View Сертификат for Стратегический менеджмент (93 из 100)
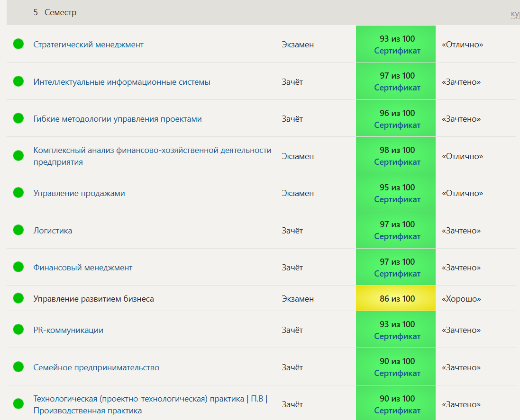 397,51
